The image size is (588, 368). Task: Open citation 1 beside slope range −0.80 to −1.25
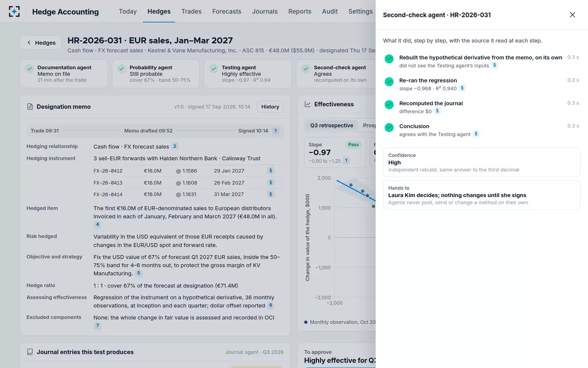(346, 161)
